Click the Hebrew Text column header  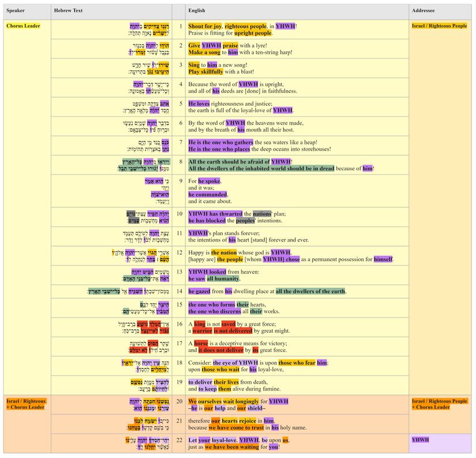(x=68, y=11)
